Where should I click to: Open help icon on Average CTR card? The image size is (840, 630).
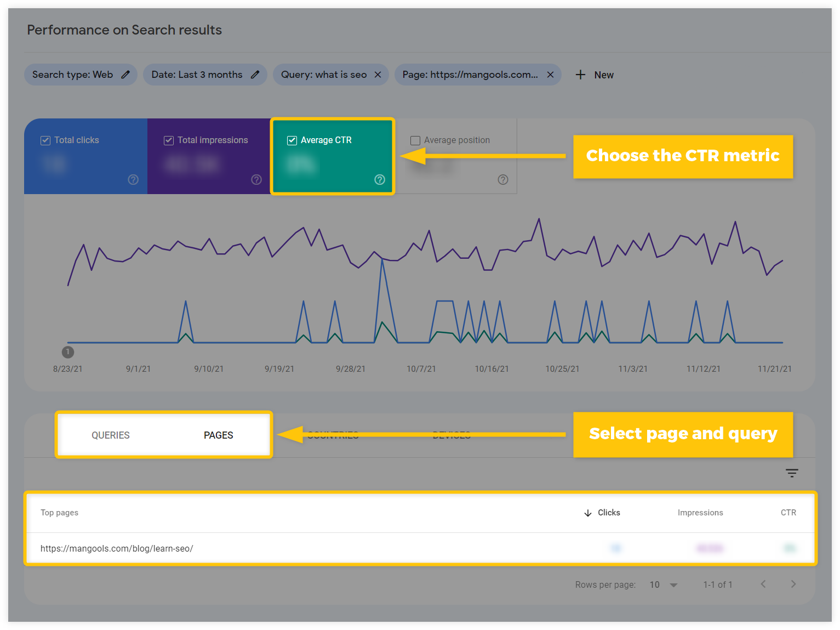tap(380, 179)
